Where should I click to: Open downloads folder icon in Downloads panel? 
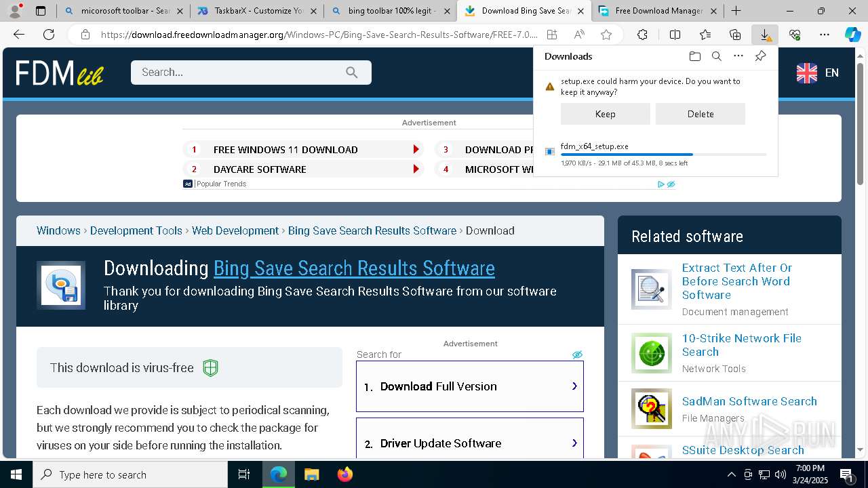694,56
